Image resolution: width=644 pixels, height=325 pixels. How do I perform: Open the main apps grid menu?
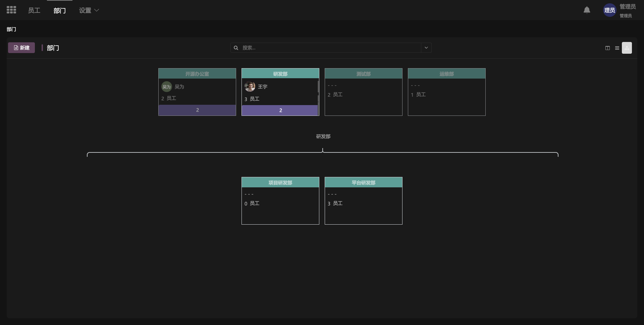[11, 10]
